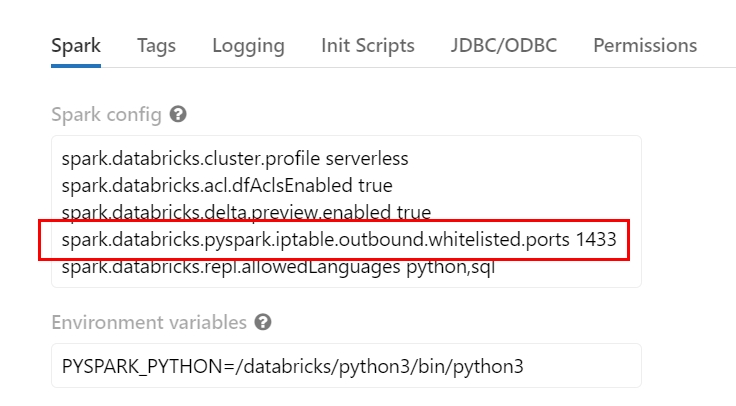Click the 1433 port value

[x=596, y=239]
